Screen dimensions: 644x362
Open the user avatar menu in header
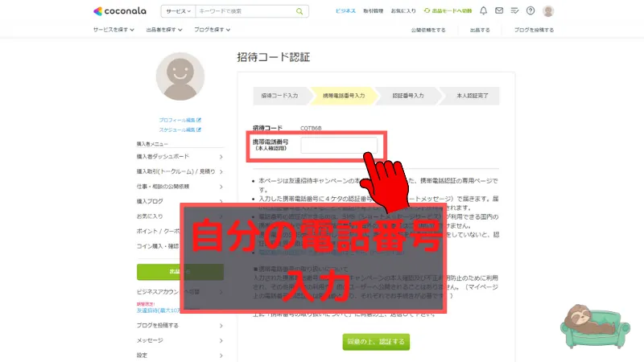click(x=548, y=11)
